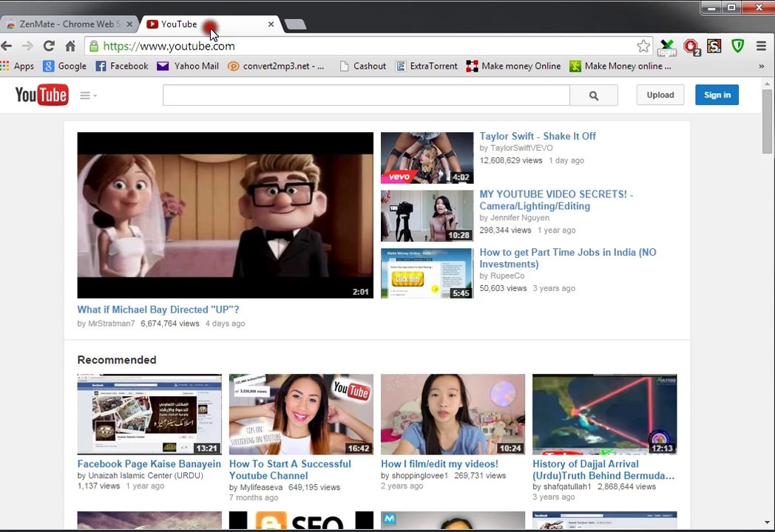Bookmark this page with the star icon

click(643, 47)
